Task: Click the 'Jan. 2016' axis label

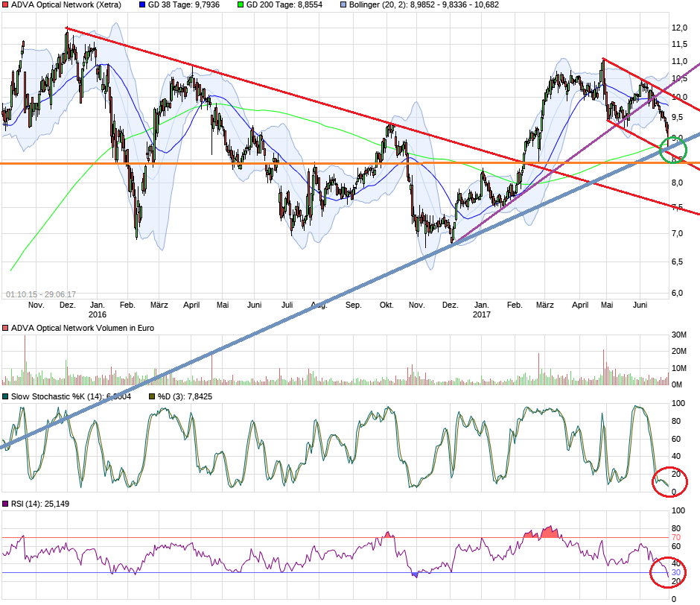Action: click(x=98, y=310)
